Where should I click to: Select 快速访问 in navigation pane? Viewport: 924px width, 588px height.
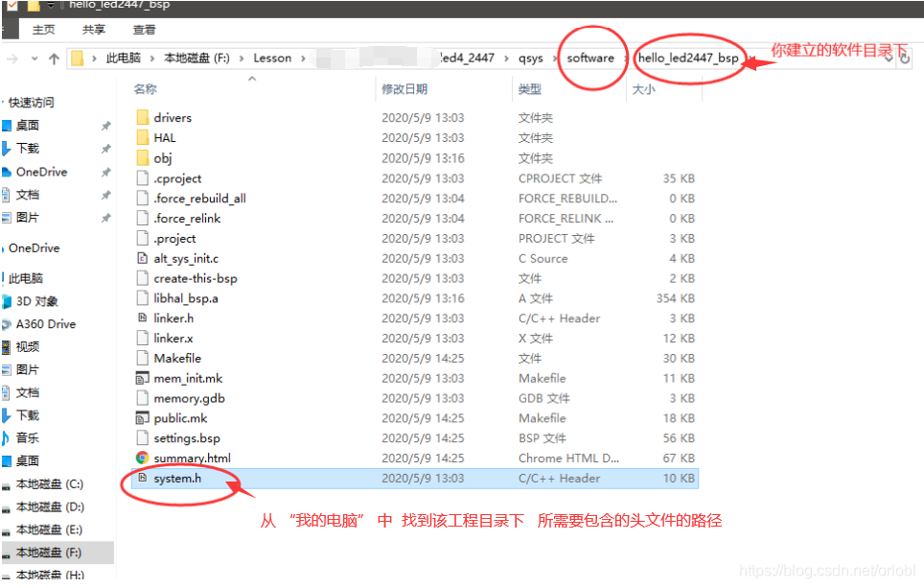(x=31, y=103)
